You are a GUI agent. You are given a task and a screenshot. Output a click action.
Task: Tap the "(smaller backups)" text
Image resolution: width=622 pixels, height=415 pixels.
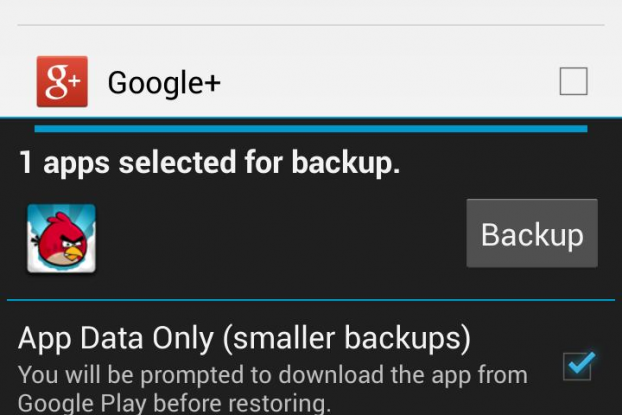point(347,339)
